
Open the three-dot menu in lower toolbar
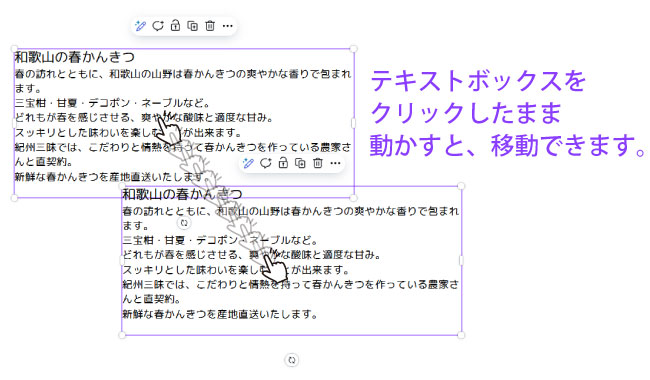point(335,163)
